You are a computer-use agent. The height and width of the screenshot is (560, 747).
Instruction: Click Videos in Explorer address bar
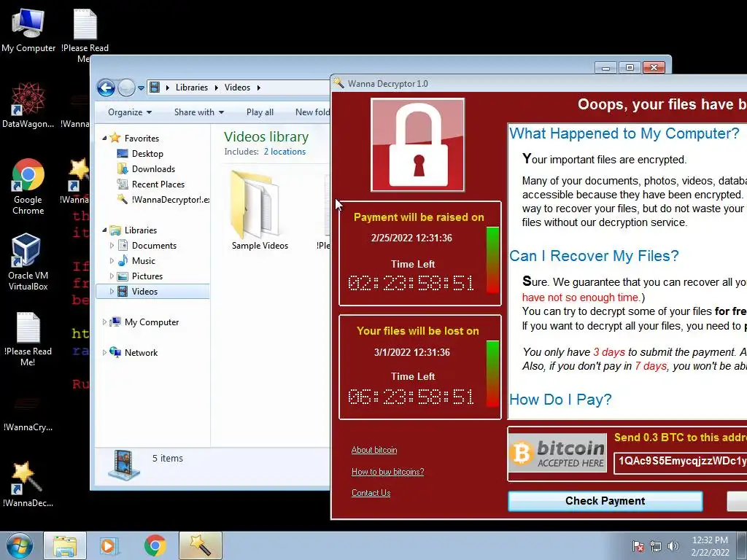coord(237,87)
